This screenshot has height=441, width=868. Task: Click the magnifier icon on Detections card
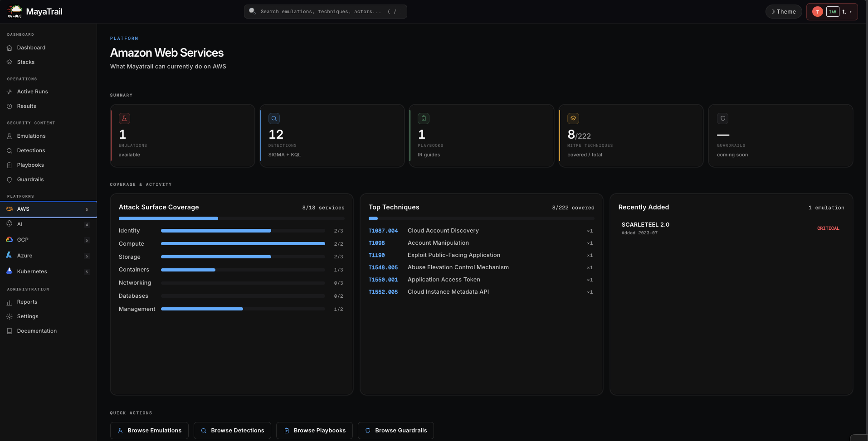[274, 118]
